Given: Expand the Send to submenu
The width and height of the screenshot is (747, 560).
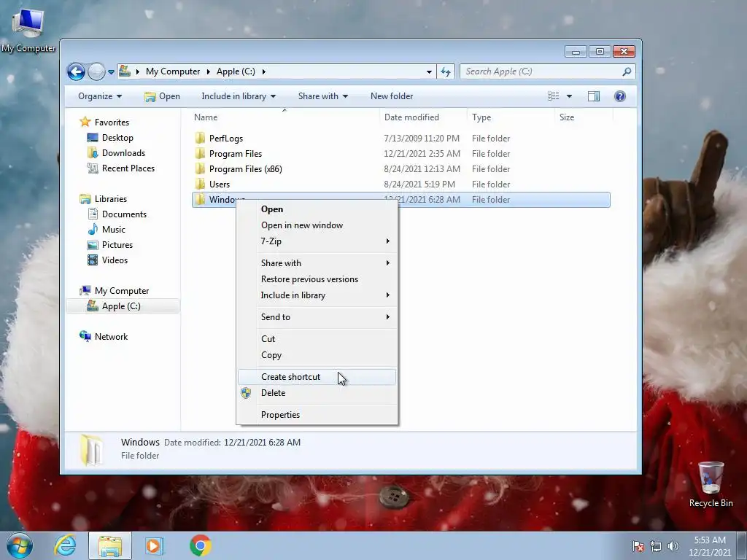Looking at the screenshot, I should coord(317,317).
